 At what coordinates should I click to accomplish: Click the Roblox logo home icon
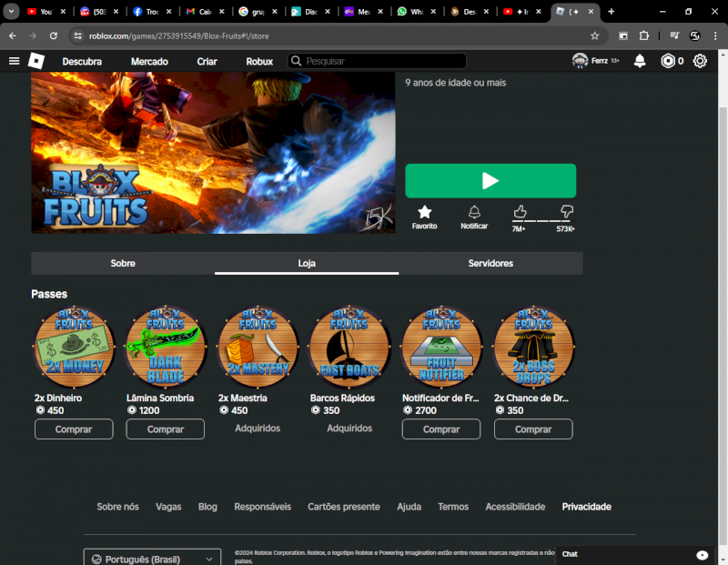point(35,61)
